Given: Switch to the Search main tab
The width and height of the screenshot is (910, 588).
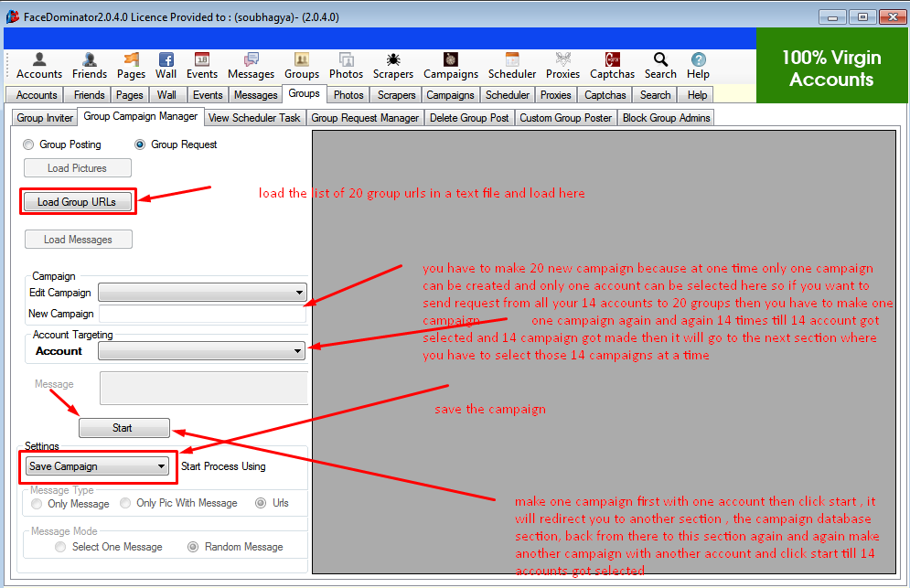Looking at the screenshot, I should point(655,95).
